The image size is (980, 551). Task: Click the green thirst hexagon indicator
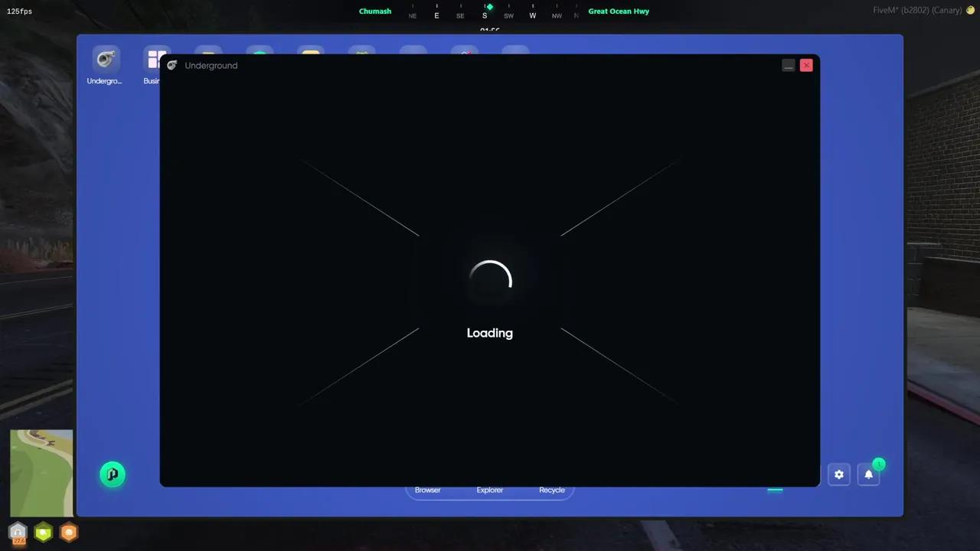point(43,533)
